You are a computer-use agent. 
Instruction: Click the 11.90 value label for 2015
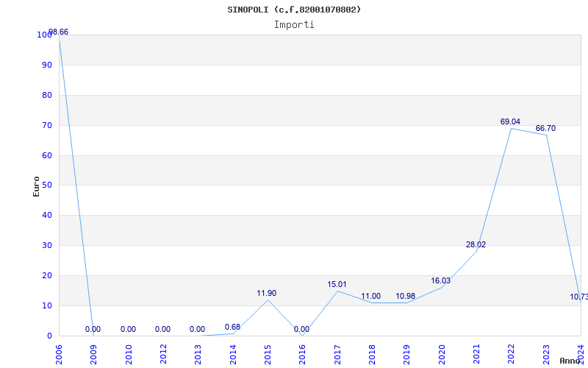click(x=267, y=293)
